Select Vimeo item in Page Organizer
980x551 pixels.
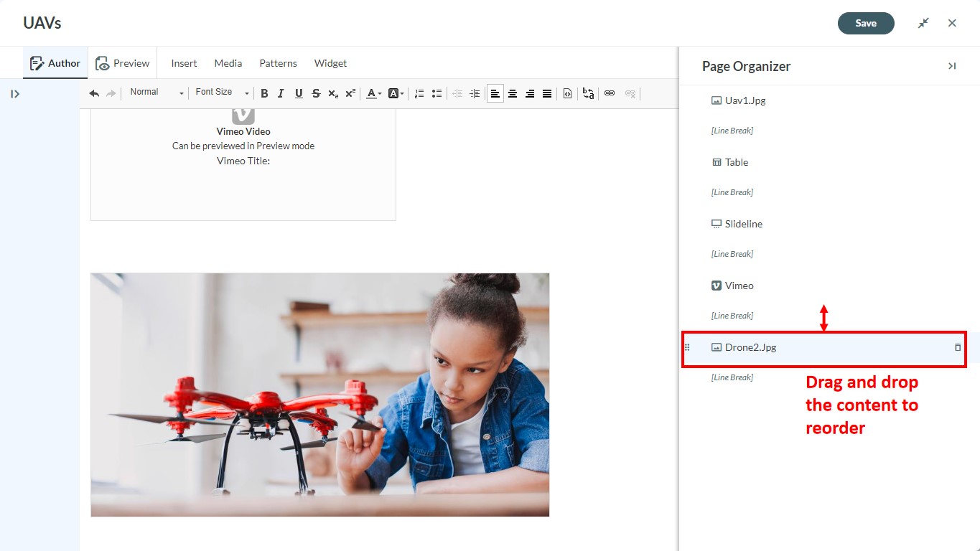pyautogui.click(x=739, y=286)
